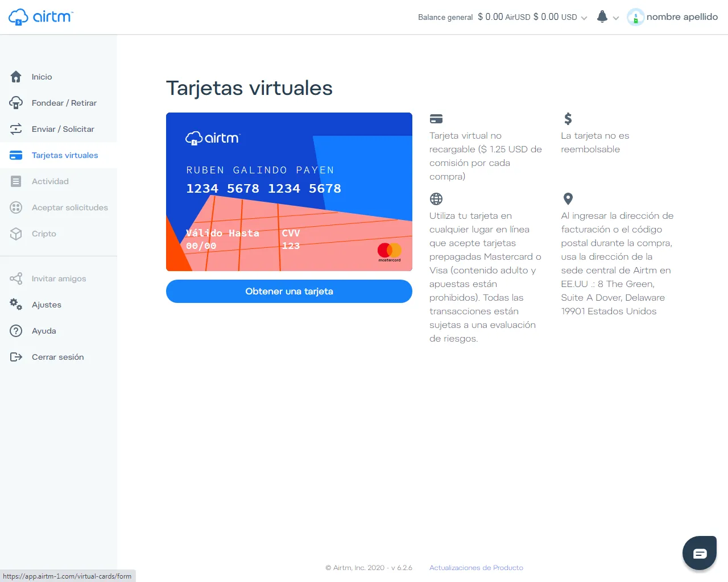Open the notifications bell icon

click(x=602, y=16)
